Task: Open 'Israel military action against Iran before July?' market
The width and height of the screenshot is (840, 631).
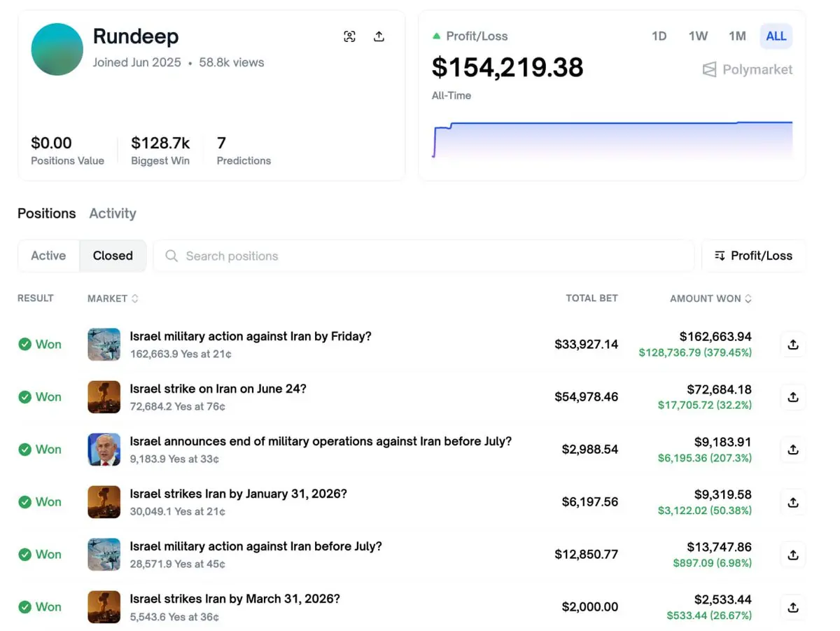Action: (255, 546)
